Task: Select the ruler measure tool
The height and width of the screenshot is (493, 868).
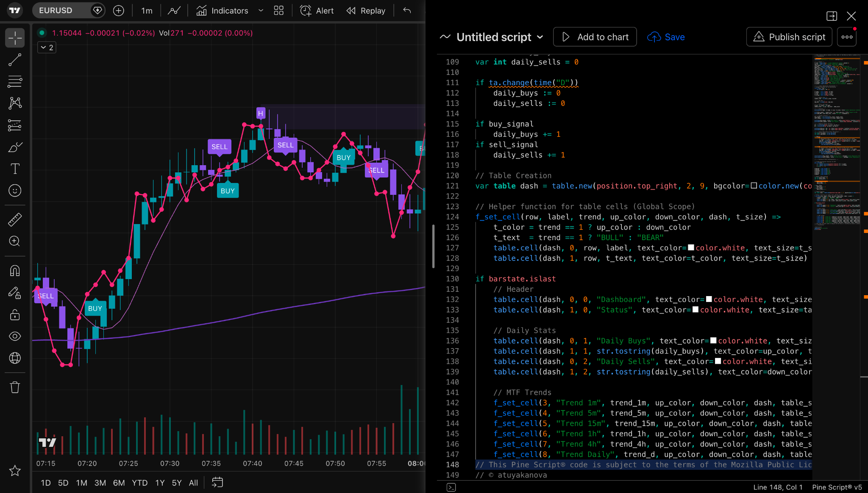Action: point(15,219)
